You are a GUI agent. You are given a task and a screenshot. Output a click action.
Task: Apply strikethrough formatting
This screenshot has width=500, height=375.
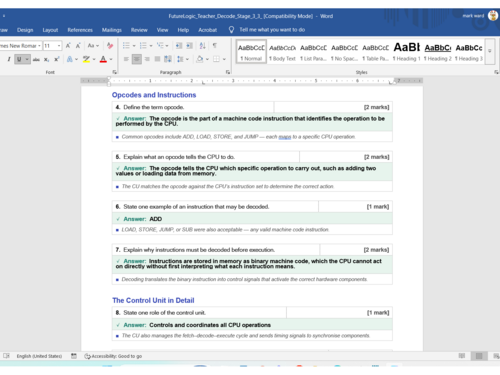click(36, 59)
